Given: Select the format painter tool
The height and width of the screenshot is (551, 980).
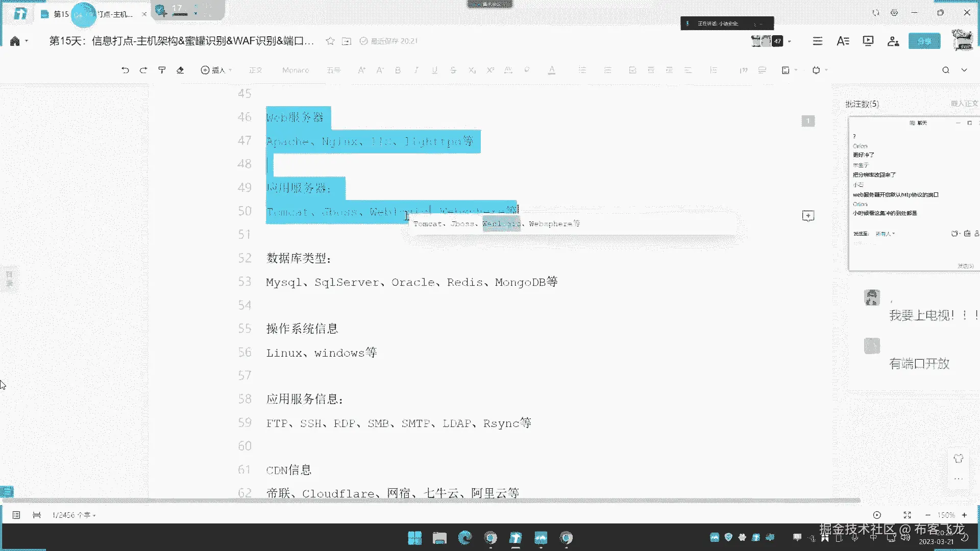Looking at the screenshot, I should 162,70.
